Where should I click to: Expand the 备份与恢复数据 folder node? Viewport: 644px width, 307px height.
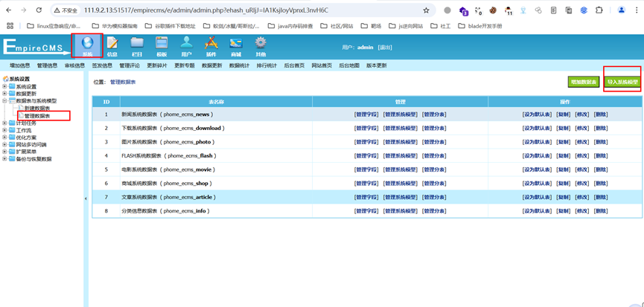(4, 159)
